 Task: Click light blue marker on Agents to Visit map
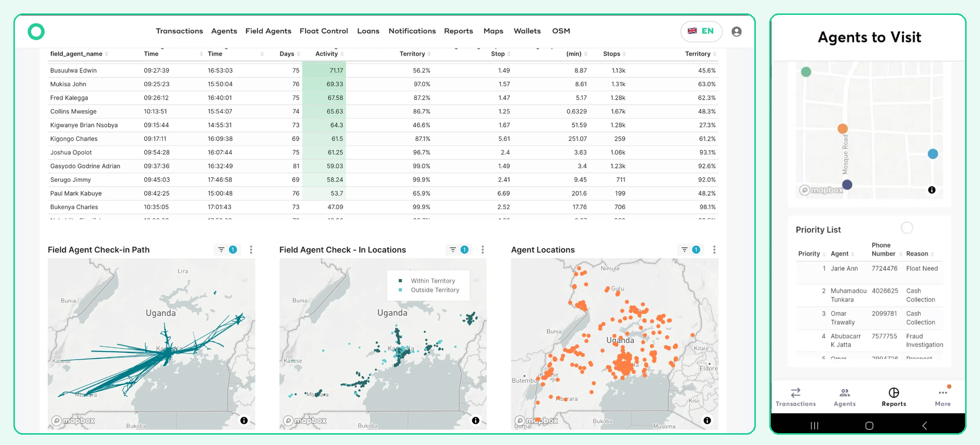pos(933,154)
